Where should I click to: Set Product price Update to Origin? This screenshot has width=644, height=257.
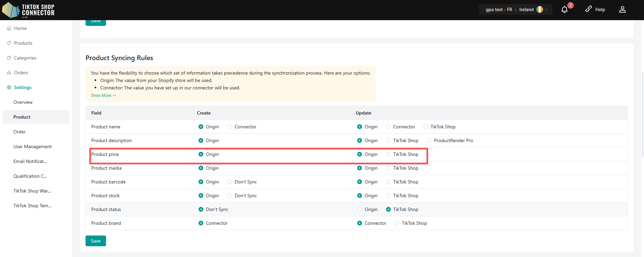360,154
